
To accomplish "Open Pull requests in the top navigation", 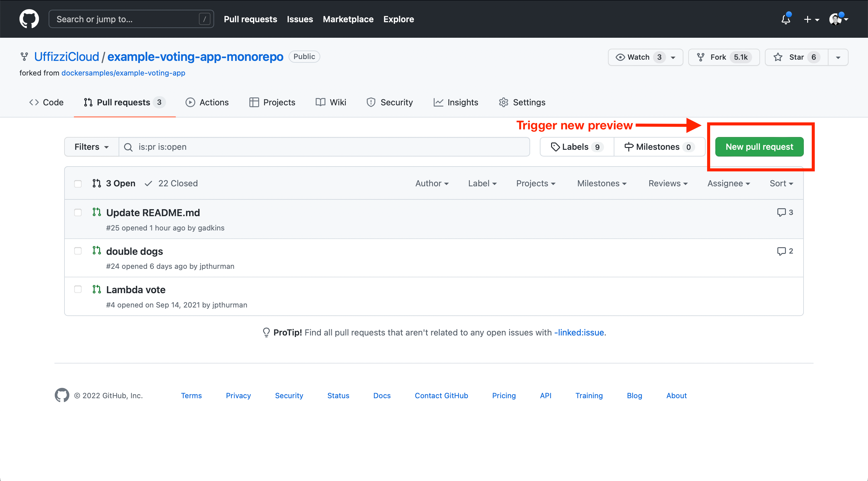I will pos(250,19).
